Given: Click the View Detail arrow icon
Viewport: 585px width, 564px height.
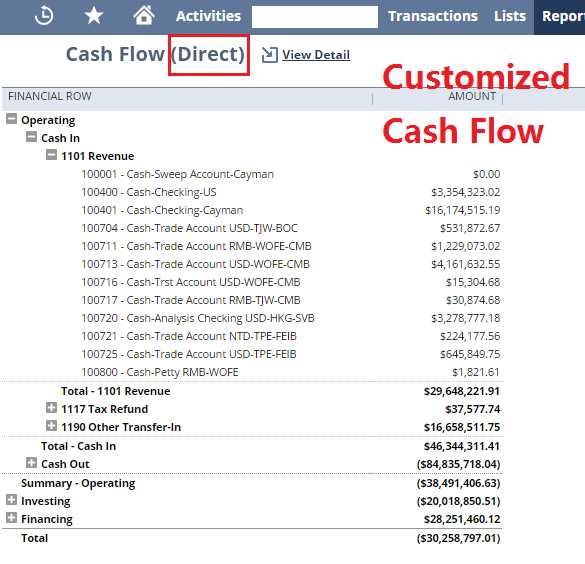Looking at the screenshot, I should 269,55.
